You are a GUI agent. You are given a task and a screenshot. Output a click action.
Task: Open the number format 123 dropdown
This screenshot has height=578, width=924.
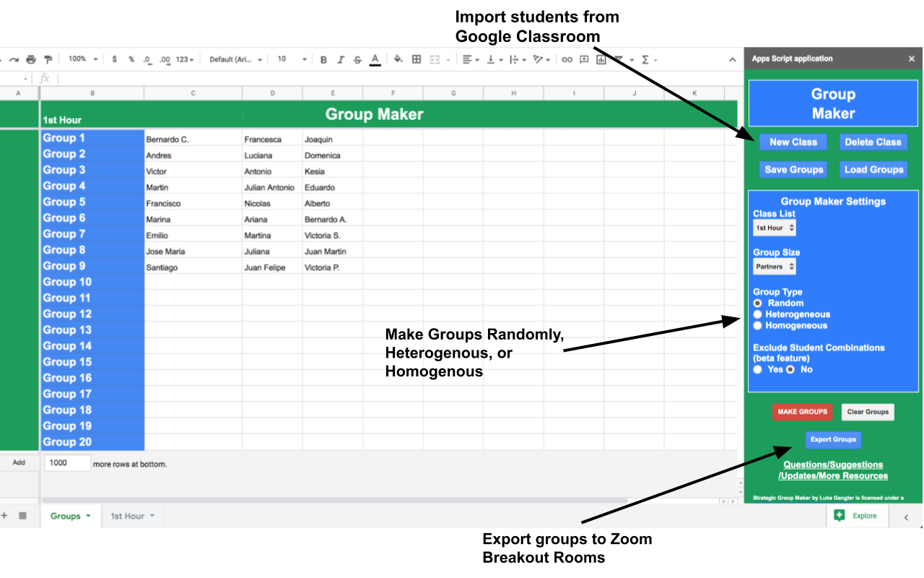[x=185, y=60]
